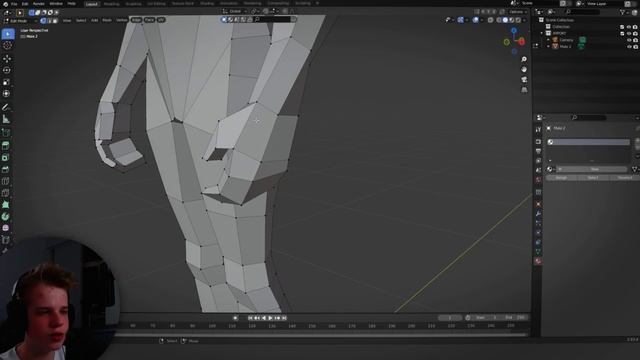Open the viewport Options dropdown

tap(518, 12)
